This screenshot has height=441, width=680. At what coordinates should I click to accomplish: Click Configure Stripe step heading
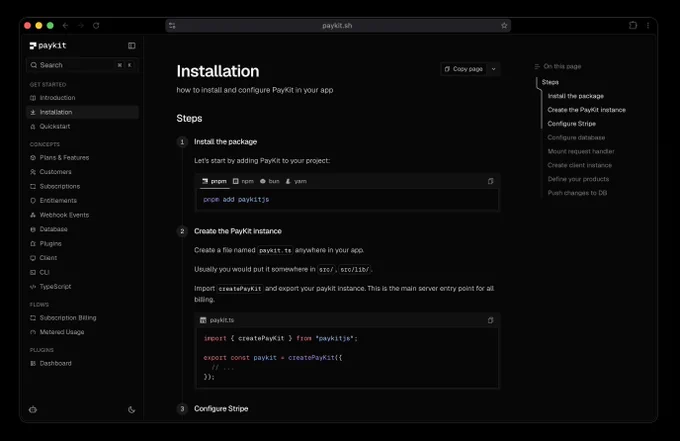click(221, 409)
